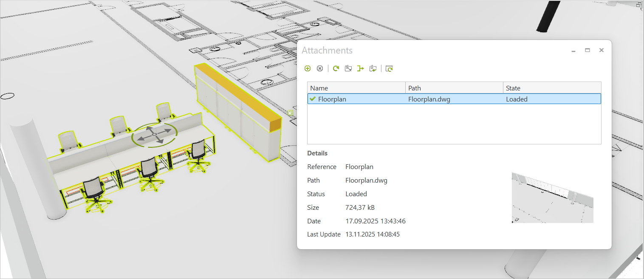Viewport: 644px width, 279px height.
Task: Click the Details section heading
Action: pos(317,153)
